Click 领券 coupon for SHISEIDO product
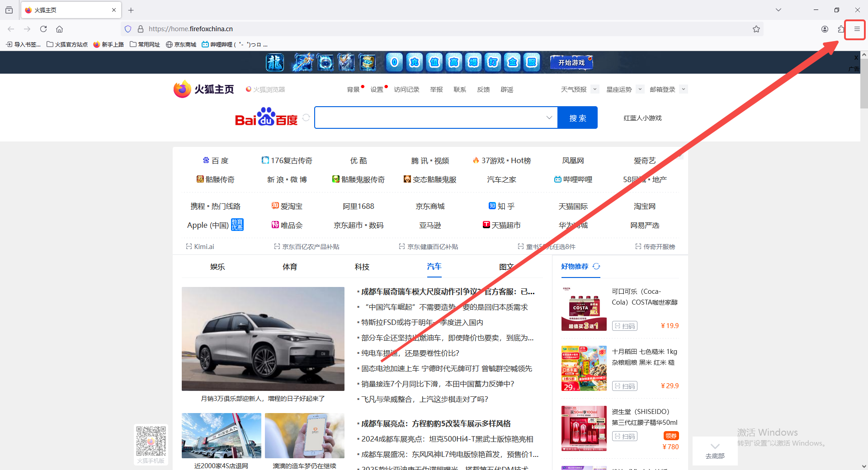868x470 pixels. [x=671, y=436]
